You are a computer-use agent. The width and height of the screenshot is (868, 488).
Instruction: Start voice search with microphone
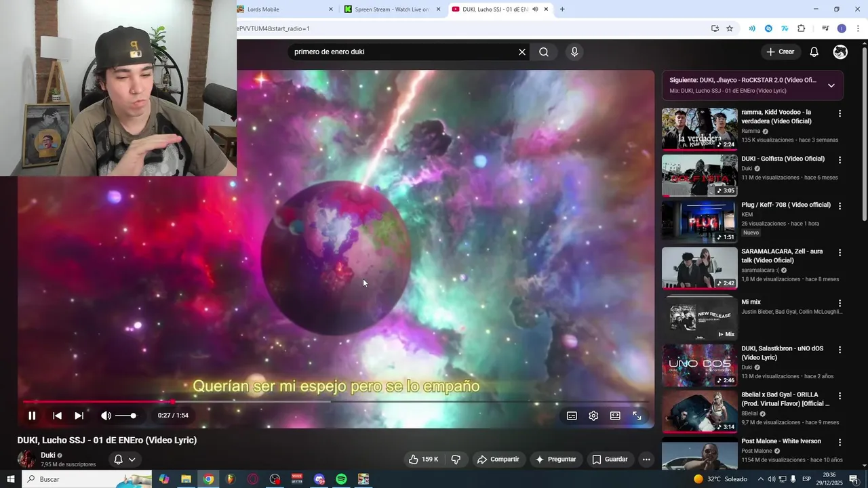point(574,52)
